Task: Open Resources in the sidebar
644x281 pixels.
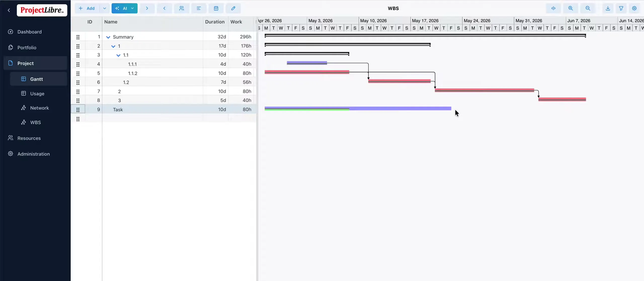Action: (35, 138)
